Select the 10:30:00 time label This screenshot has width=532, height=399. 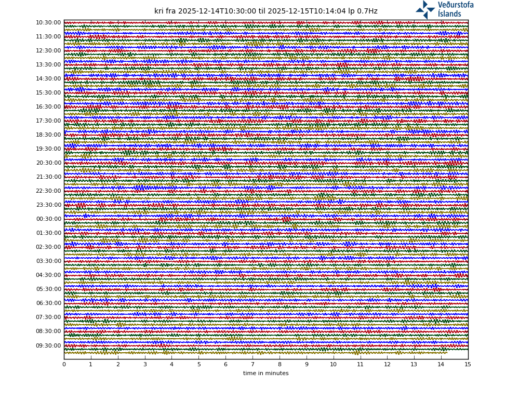pyautogui.click(x=48, y=23)
